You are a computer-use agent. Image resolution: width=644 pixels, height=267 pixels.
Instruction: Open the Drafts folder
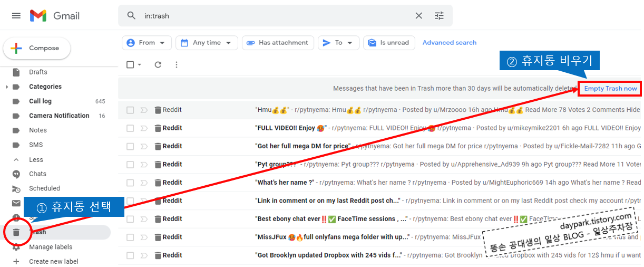38,72
